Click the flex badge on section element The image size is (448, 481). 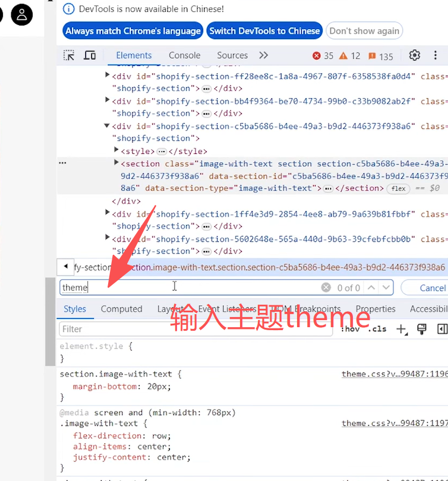(x=398, y=189)
